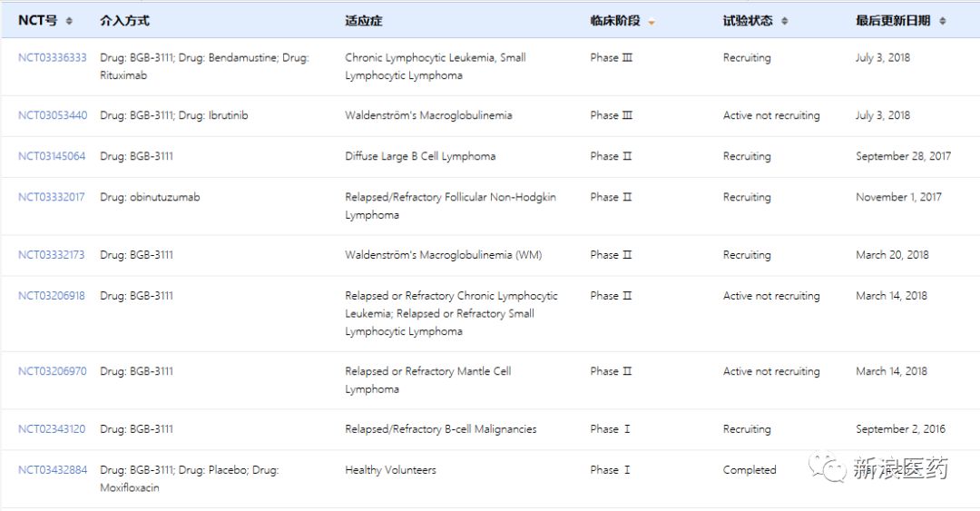Select 'Drug: BGB-3111; Drug: Ibrutinib' cell

(x=173, y=115)
